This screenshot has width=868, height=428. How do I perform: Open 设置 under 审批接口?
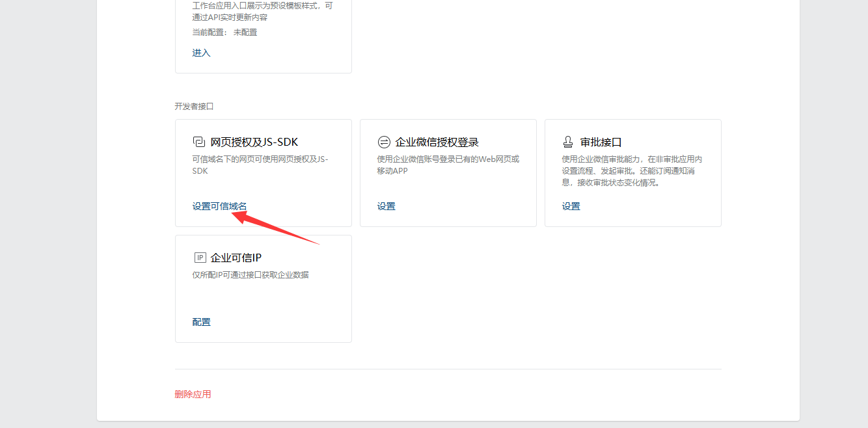[x=571, y=206]
